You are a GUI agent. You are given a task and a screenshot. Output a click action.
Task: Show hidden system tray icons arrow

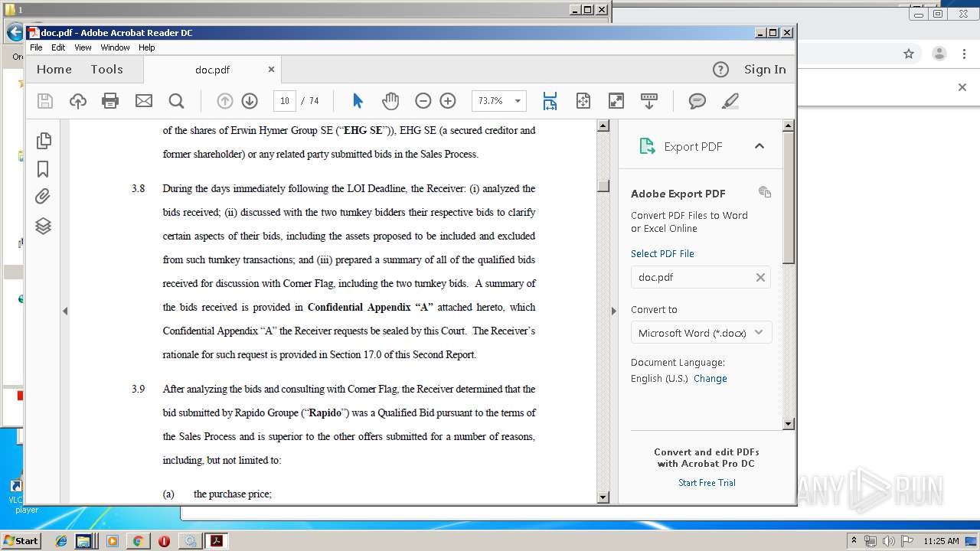tap(854, 541)
